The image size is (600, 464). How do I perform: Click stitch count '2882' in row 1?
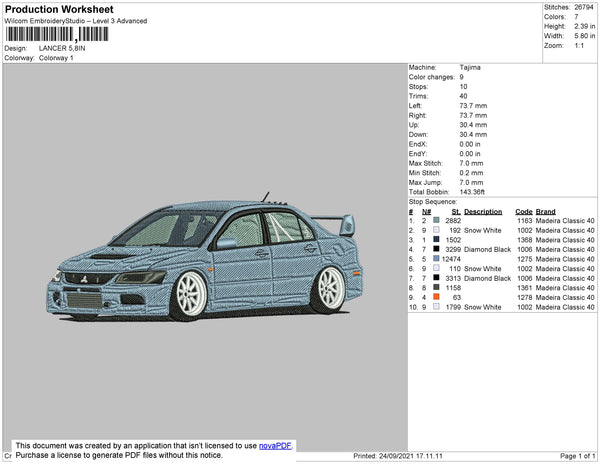point(453,221)
